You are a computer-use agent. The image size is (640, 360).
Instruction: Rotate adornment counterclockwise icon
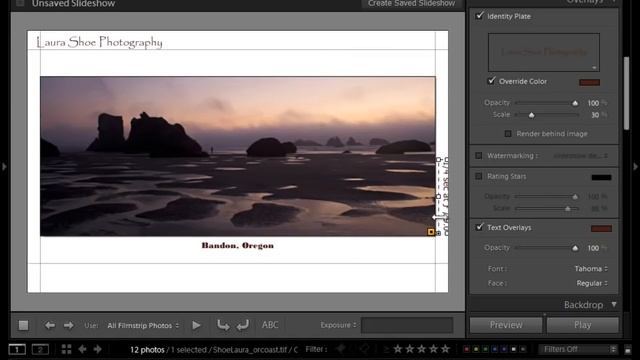click(x=223, y=325)
